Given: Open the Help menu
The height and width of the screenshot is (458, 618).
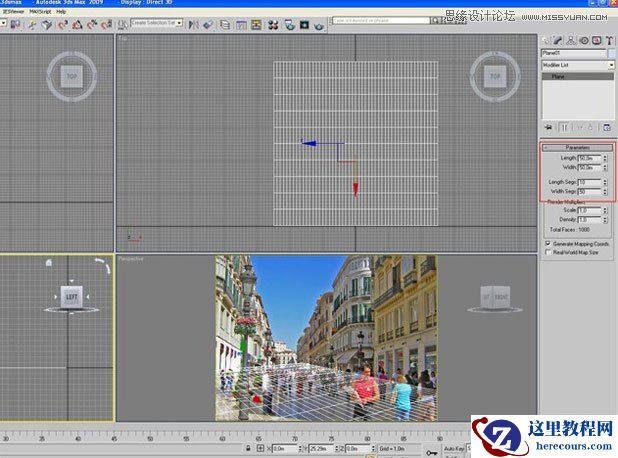Looking at the screenshot, I should point(61,12).
